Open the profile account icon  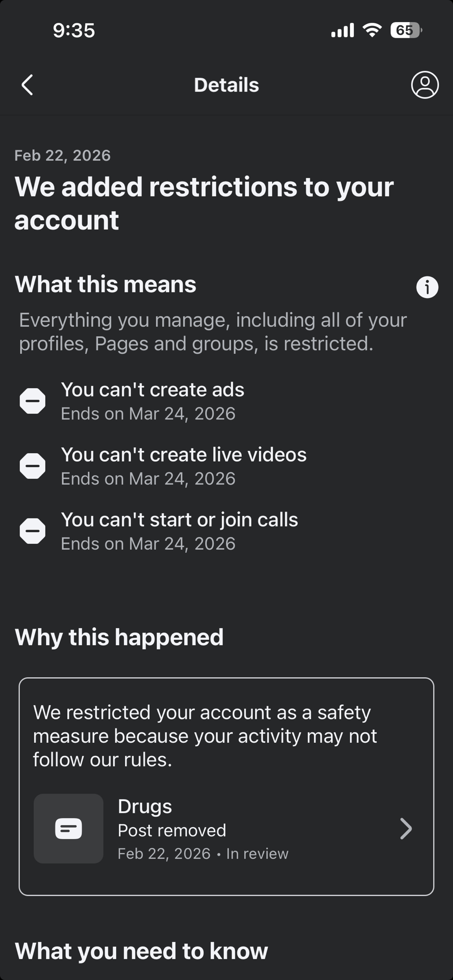coord(425,85)
